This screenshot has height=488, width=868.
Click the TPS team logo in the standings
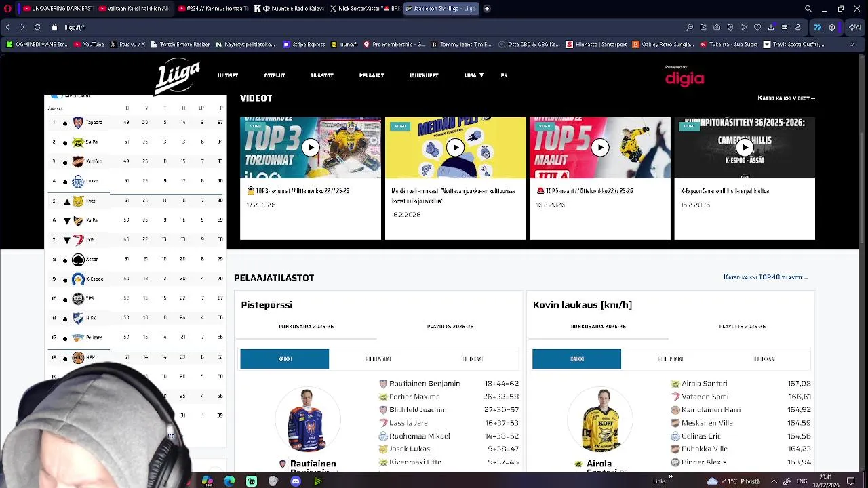pos(78,299)
